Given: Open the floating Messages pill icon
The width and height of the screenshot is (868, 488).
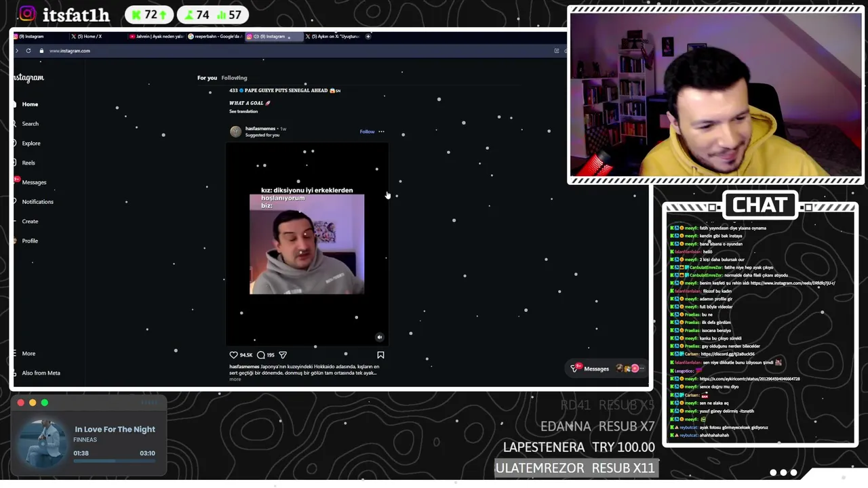Looking at the screenshot, I should [x=575, y=369].
